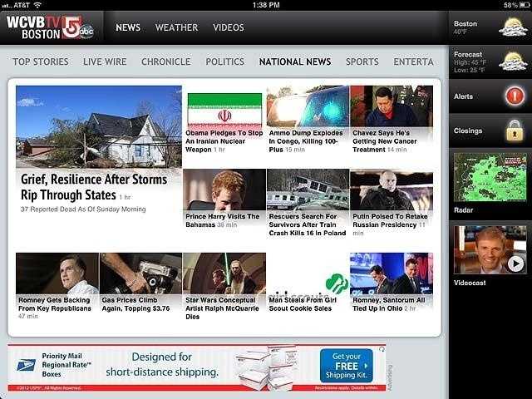This screenshot has height=399, width=532.
Task: Switch to the Weather section
Action: (176, 27)
